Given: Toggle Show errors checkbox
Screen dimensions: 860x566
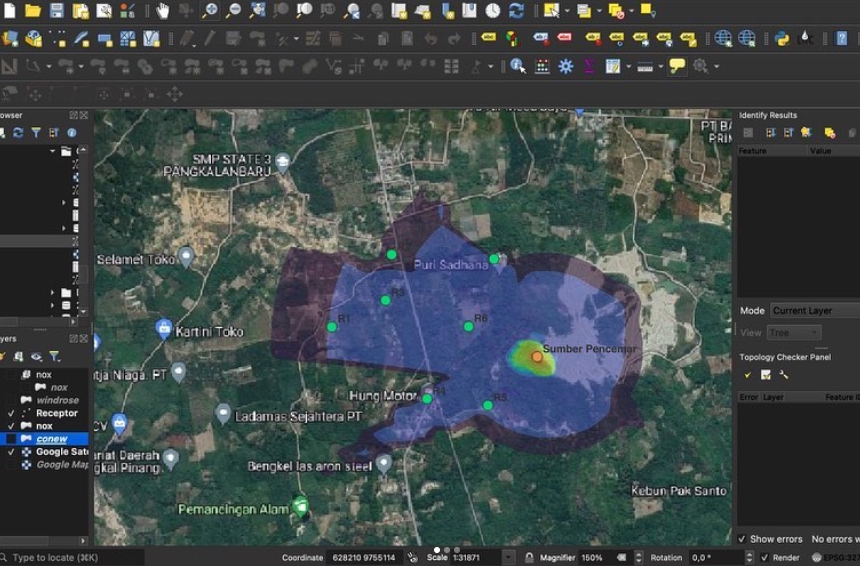Looking at the screenshot, I should pos(742,539).
